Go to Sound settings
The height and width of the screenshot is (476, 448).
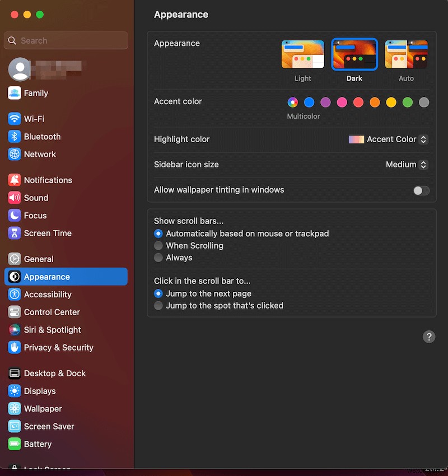click(35, 198)
